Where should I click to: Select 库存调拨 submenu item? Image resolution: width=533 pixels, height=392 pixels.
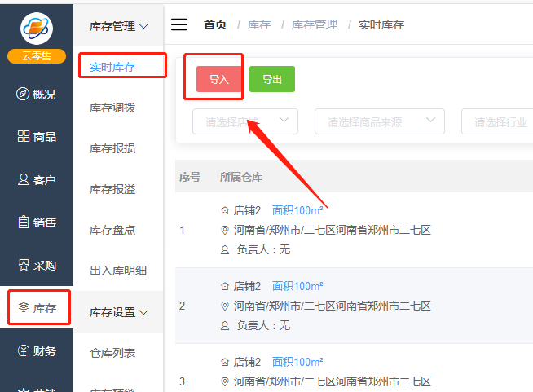(112, 108)
